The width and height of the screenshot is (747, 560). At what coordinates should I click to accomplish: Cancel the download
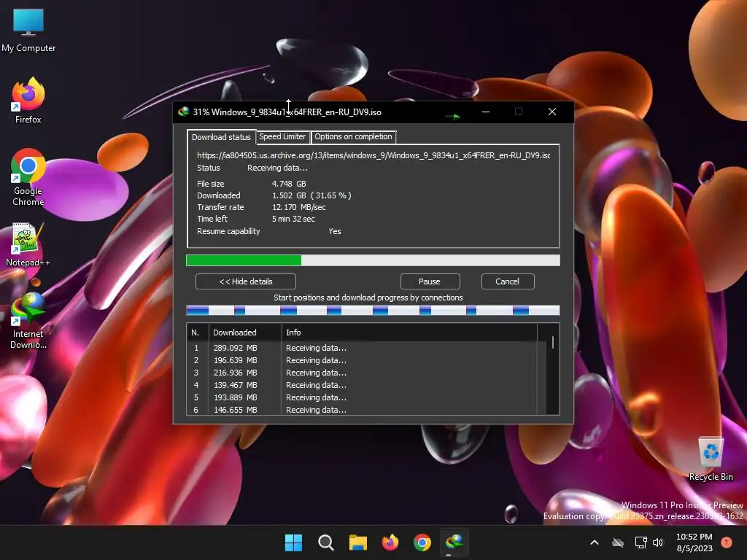(508, 281)
